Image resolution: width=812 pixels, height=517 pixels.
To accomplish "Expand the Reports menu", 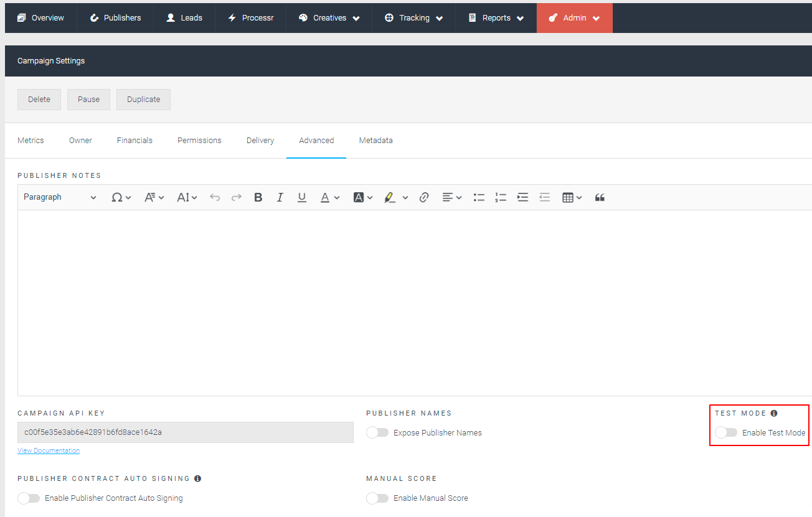I will coord(521,19).
